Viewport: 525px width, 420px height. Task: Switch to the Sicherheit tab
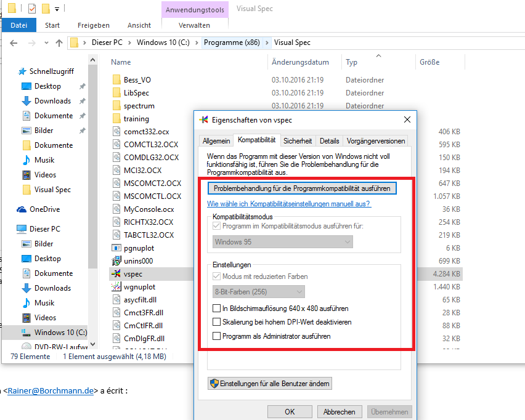tap(298, 141)
